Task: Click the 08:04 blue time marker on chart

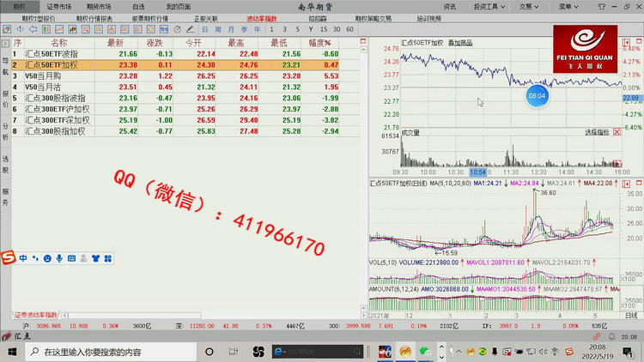Action: pyautogui.click(x=537, y=95)
